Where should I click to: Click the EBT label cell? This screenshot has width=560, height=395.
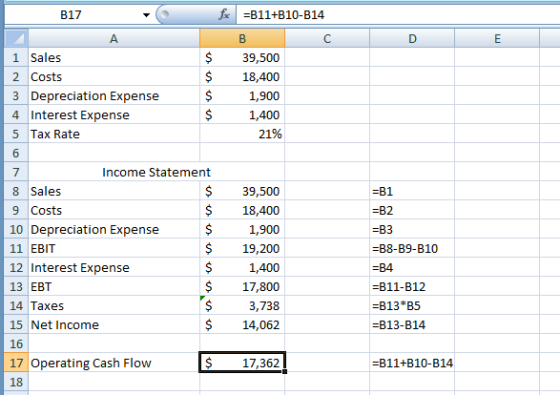coord(114,287)
